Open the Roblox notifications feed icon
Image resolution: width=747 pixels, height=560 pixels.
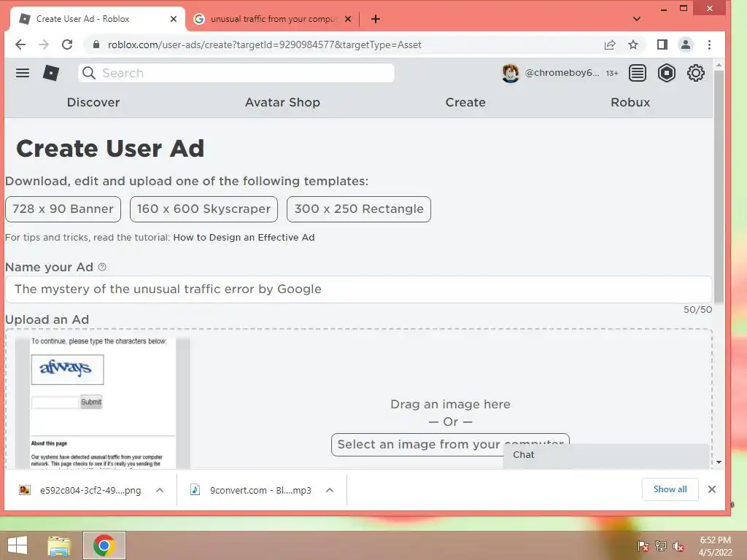click(x=637, y=73)
